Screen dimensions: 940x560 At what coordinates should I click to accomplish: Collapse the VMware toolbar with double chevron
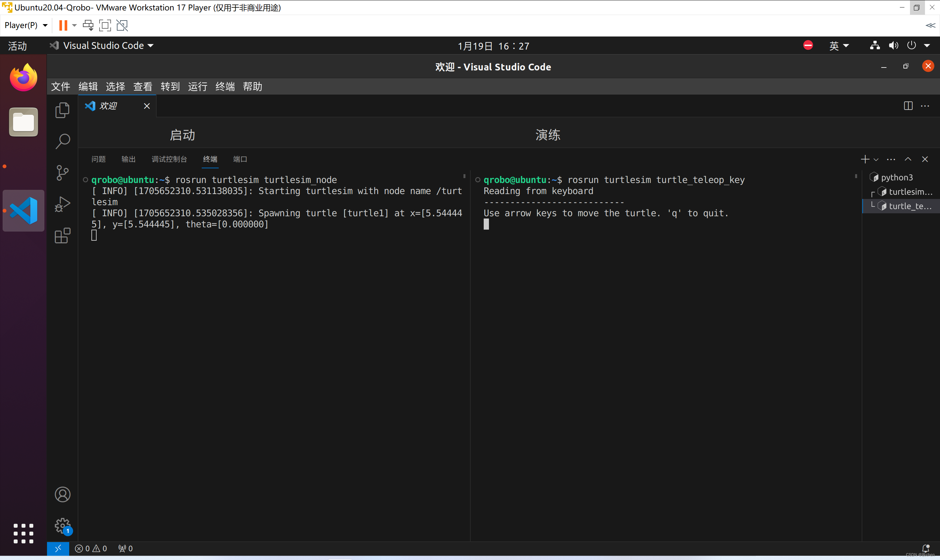(930, 25)
